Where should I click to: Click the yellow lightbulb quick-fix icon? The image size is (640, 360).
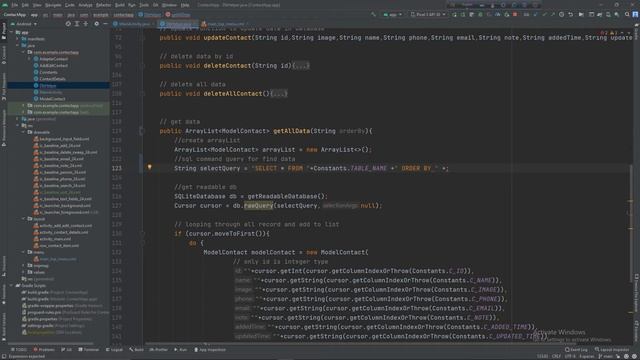(x=149, y=167)
